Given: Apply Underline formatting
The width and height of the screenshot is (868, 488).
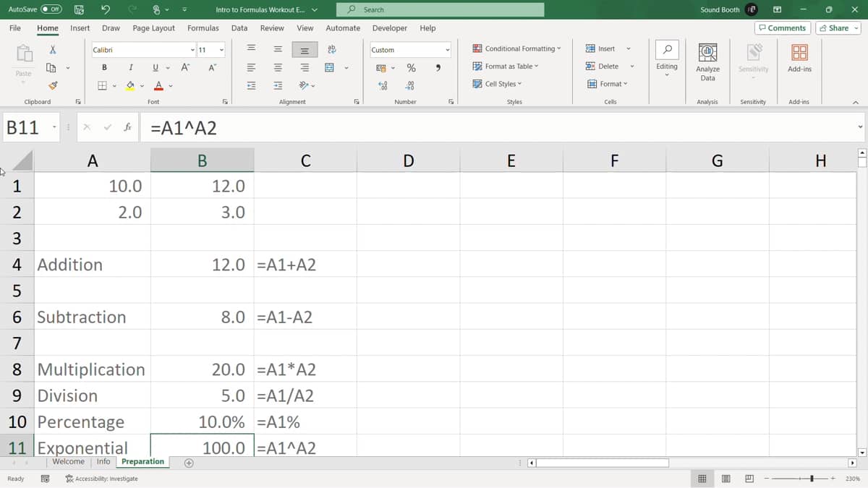Looking at the screenshot, I should tap(156, 67).
